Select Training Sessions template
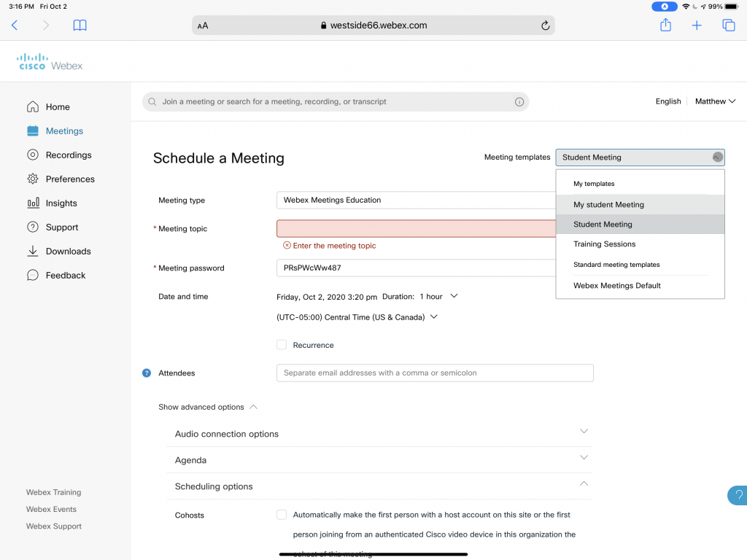 tap(640, 244)
